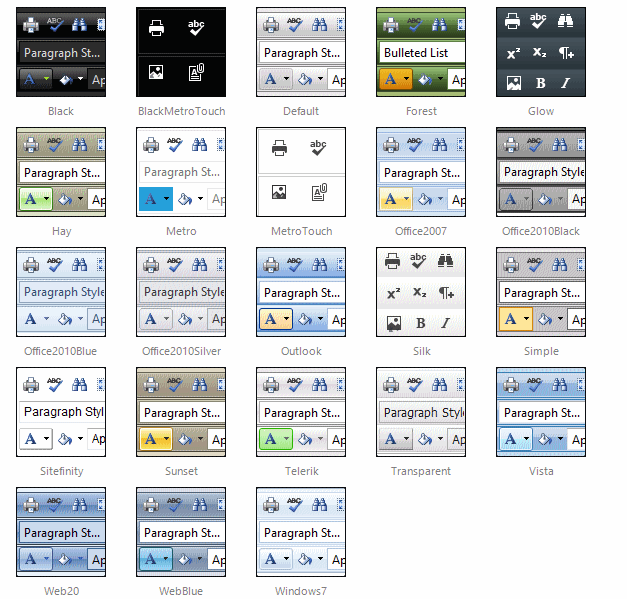Click the BlackMetroTouch skin label
This screenshot has height=599, width=627.
pos(182,111)
